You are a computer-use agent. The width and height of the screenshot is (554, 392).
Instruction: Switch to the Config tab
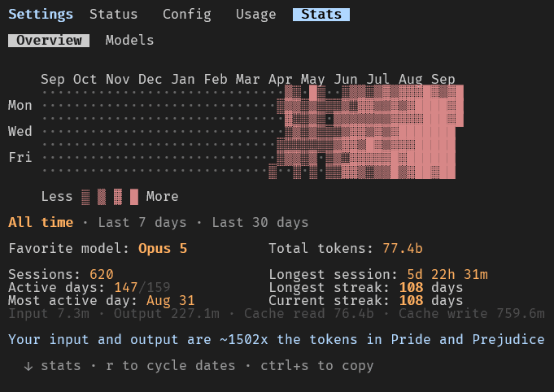[x=187, y=15]
